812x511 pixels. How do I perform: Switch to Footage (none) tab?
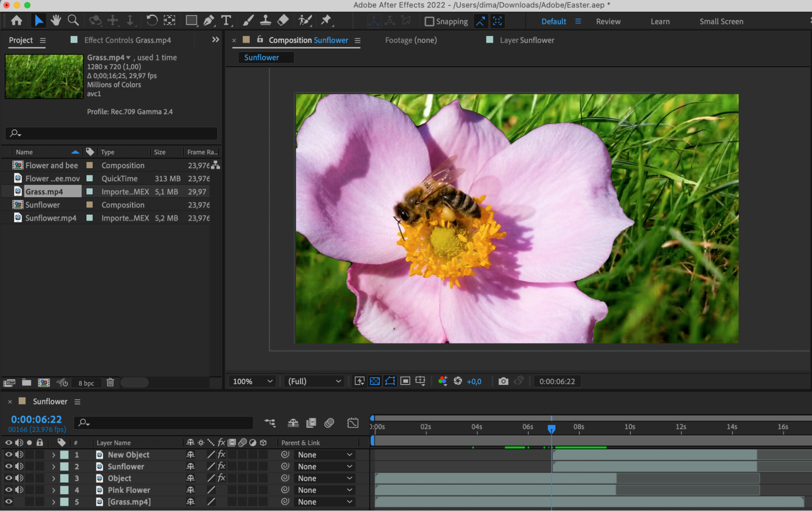[411, 40]
